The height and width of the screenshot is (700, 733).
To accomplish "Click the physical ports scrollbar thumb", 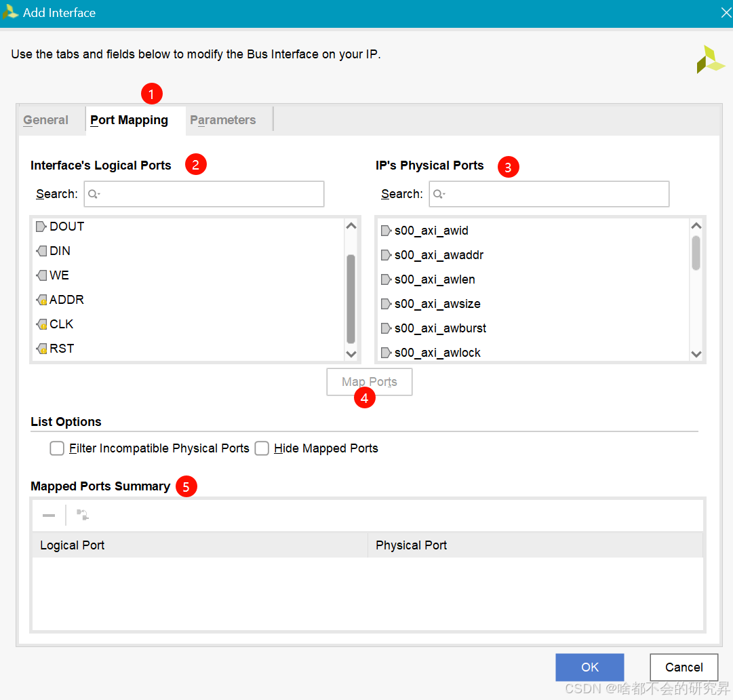I will pyautogui.click(x=696, y=253).
